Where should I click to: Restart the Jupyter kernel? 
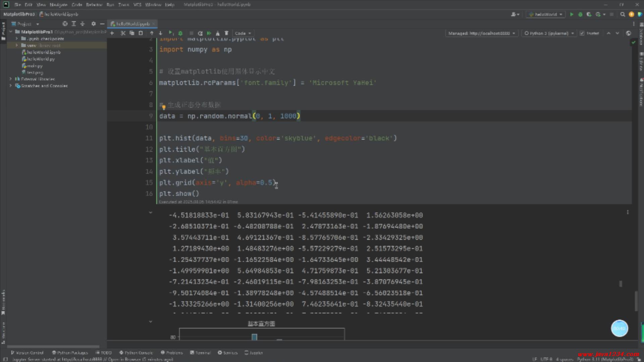click(x=200, y=33)
